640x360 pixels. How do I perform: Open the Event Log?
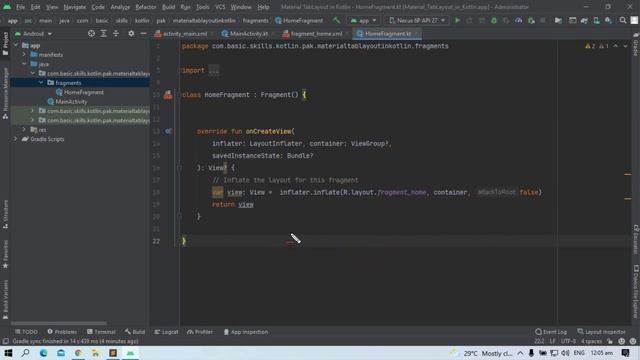pyautogui.click(x=551, y=332)
